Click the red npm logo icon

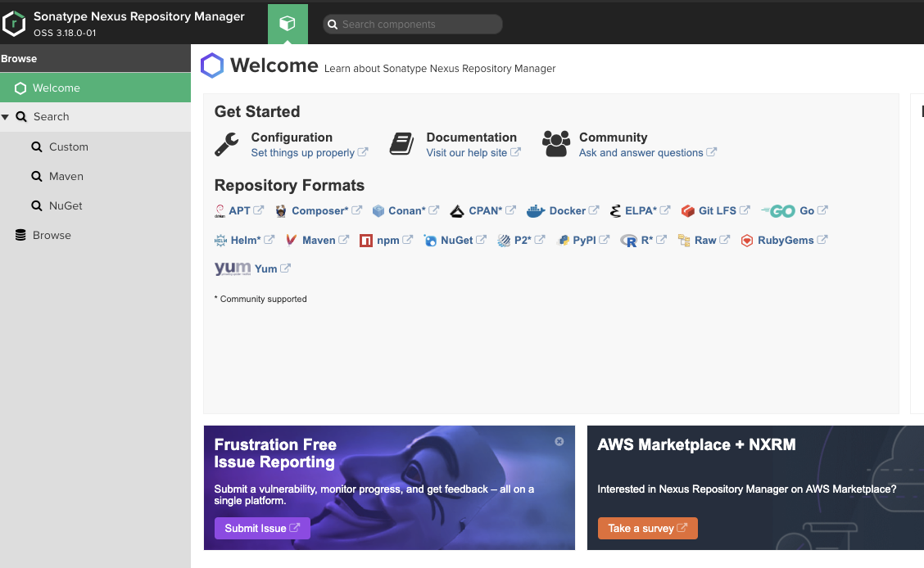pyautogui.click(x=366, y=241)
